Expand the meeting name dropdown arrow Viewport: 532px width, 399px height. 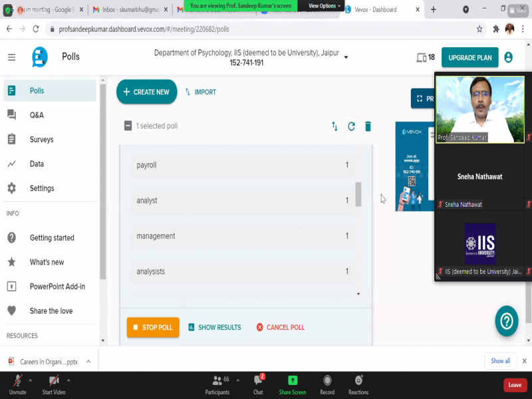tap(346, 57)
